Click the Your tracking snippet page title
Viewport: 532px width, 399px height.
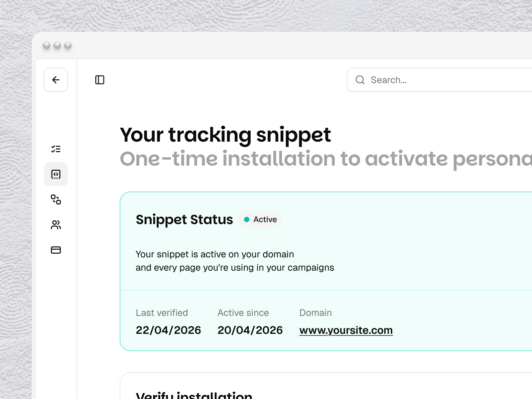coord(225,135)
